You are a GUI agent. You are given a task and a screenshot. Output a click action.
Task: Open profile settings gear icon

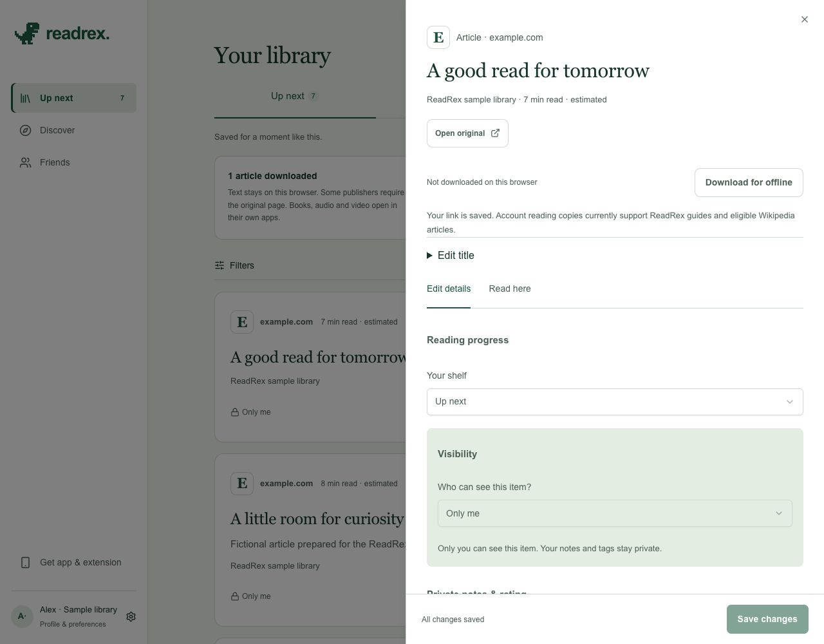(131, 616)
